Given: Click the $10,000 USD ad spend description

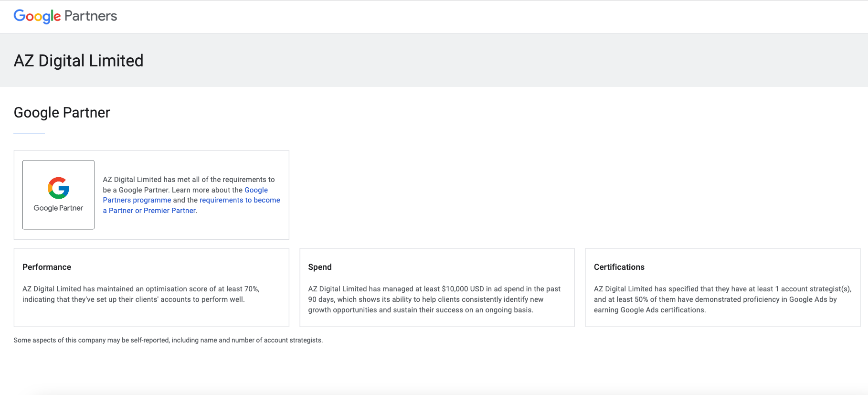Looking at the screenshot, I should (x=434, y=299).
